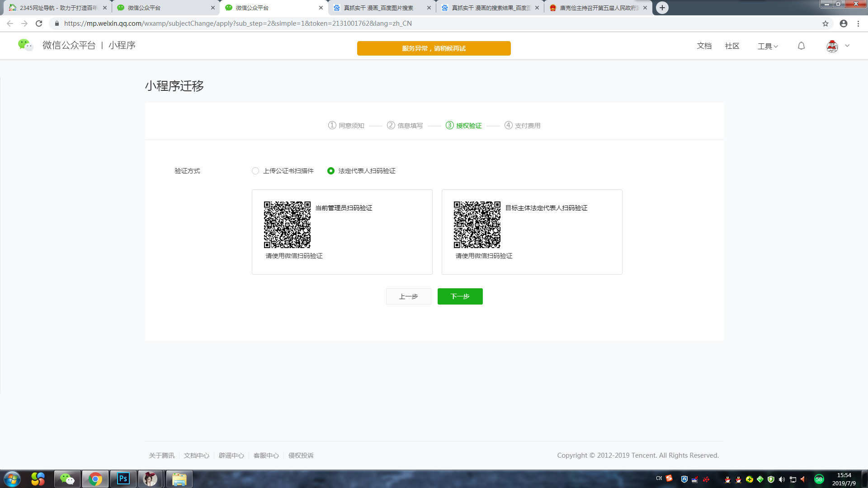
Task: Click step 2 信息填写
Action: [405, 125]
